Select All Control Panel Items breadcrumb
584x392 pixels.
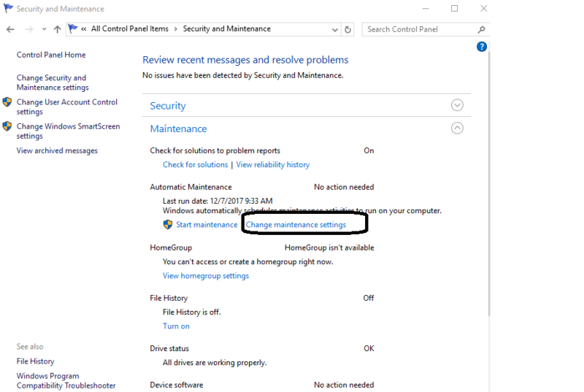click(129, 29)
